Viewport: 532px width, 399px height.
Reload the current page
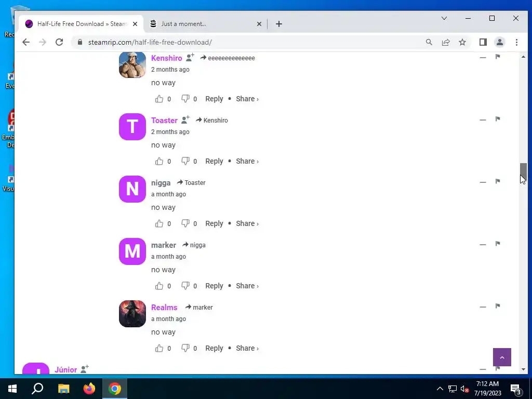(x=59, y=42)
